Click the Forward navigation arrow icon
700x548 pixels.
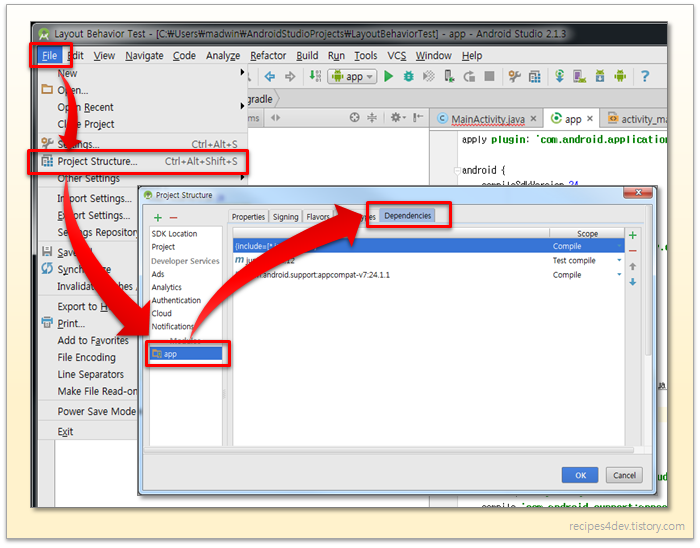[x=290, y=77]
